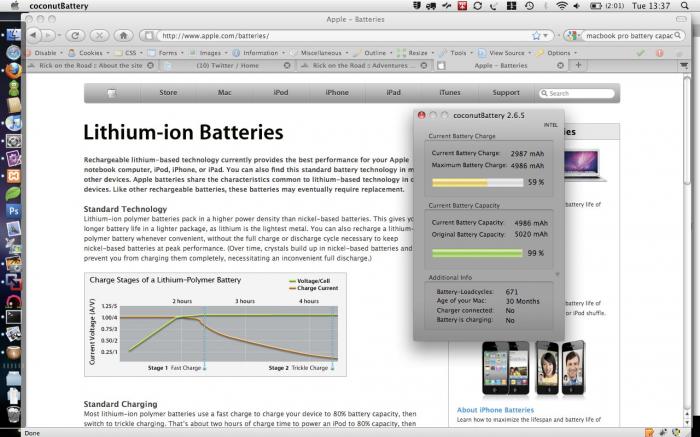Open the Time Machine menu bar icon
The width and height of the screenshot is (700, 437).
pyautogui.click(x=529, y=6)
